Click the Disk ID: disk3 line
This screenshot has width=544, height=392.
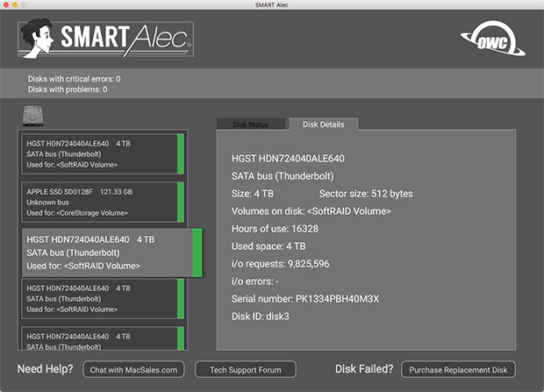pos(261,317)
